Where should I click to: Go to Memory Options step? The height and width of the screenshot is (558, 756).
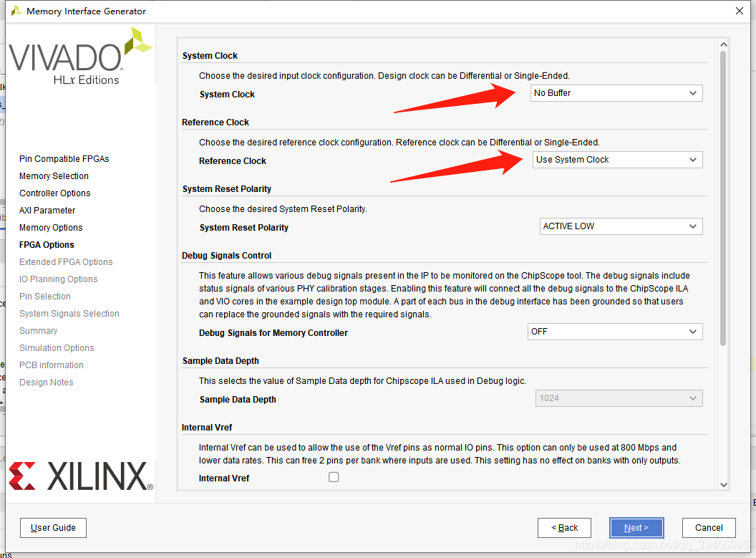[x=51, y=228]
